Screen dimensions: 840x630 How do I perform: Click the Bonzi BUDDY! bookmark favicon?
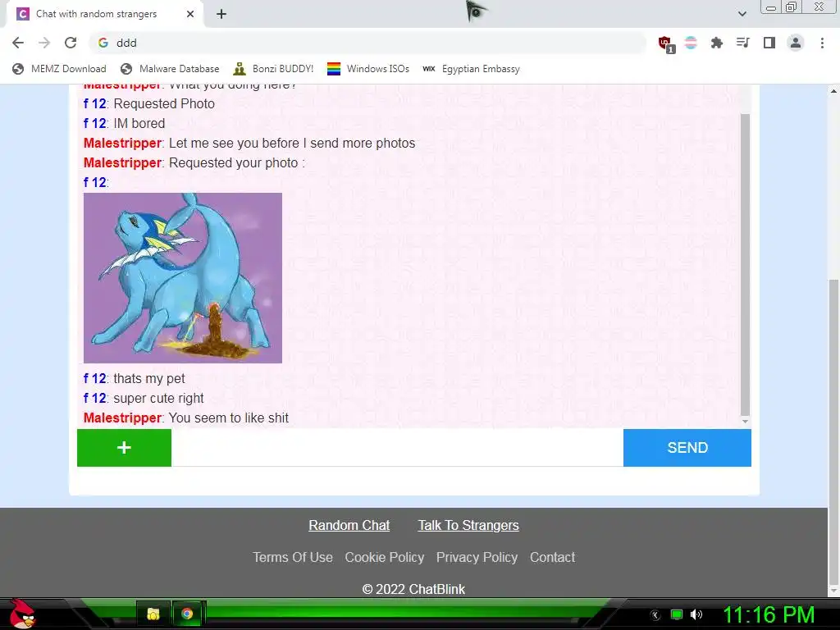click(x=240, y=69)
